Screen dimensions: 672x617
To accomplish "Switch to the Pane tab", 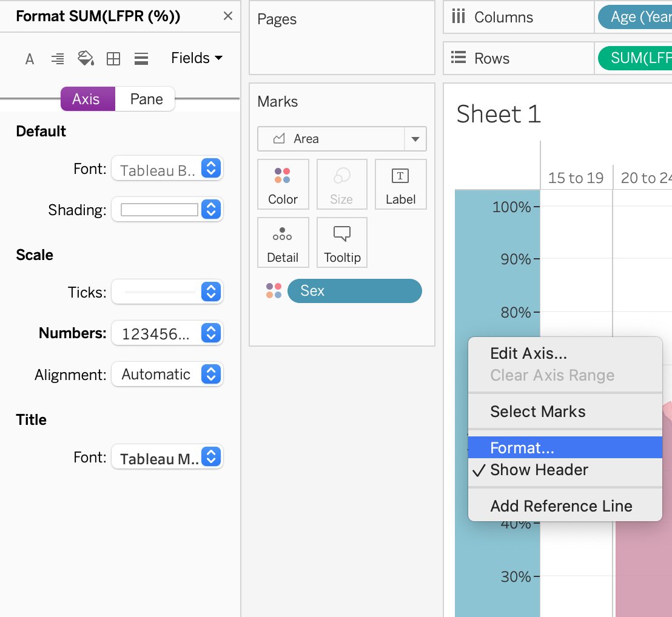I will [x=146, y=99].
